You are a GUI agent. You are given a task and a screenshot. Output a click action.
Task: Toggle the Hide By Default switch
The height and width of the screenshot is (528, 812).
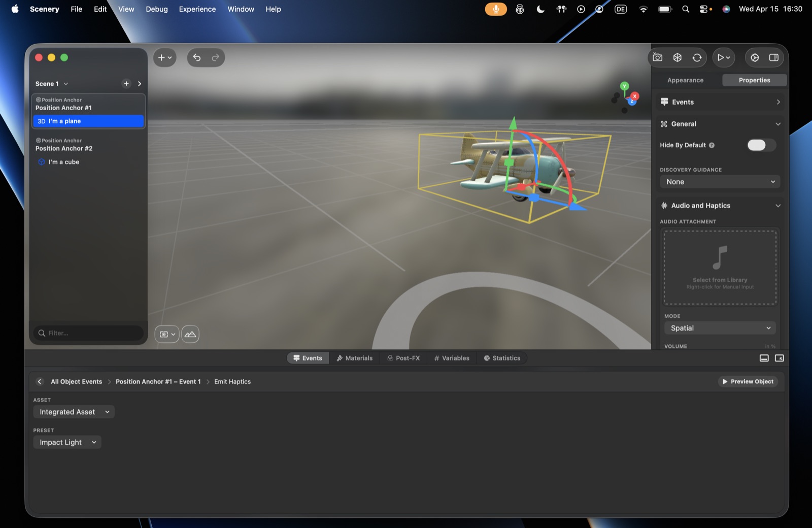point(761,145)
